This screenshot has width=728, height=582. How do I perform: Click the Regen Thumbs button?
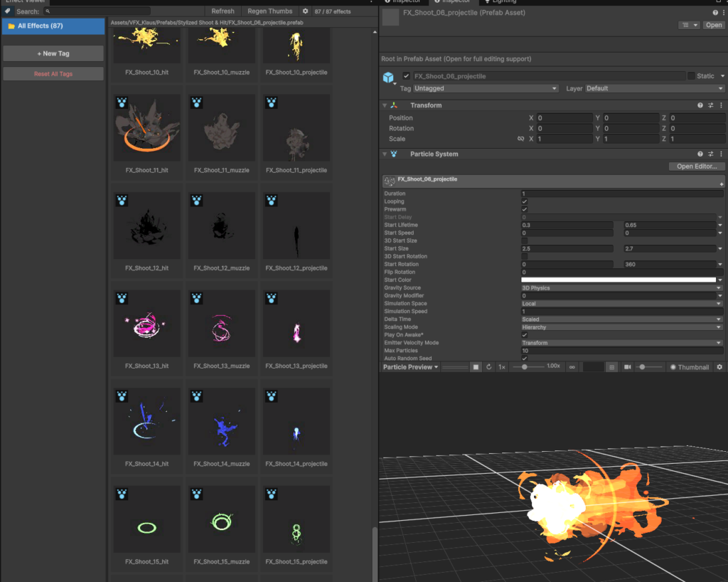tap(269, 11)
